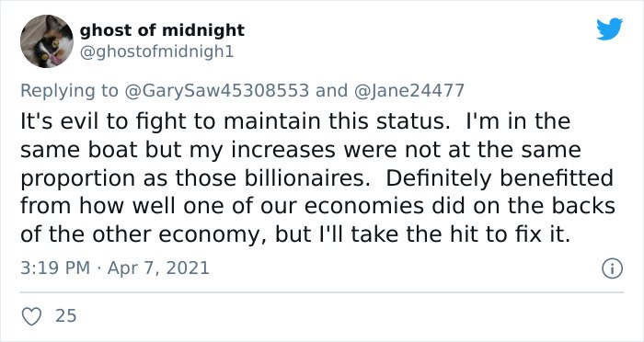Screen dimensions: 644x342
Task: Click the word proportion in the tweet
Action: click(77, 179)
